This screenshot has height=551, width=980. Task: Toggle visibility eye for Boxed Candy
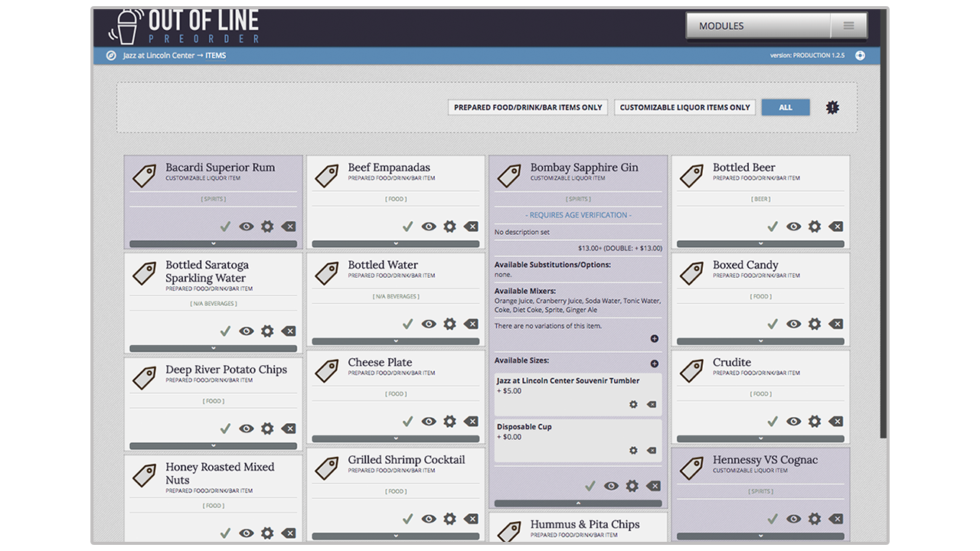[x=794, y=324]
